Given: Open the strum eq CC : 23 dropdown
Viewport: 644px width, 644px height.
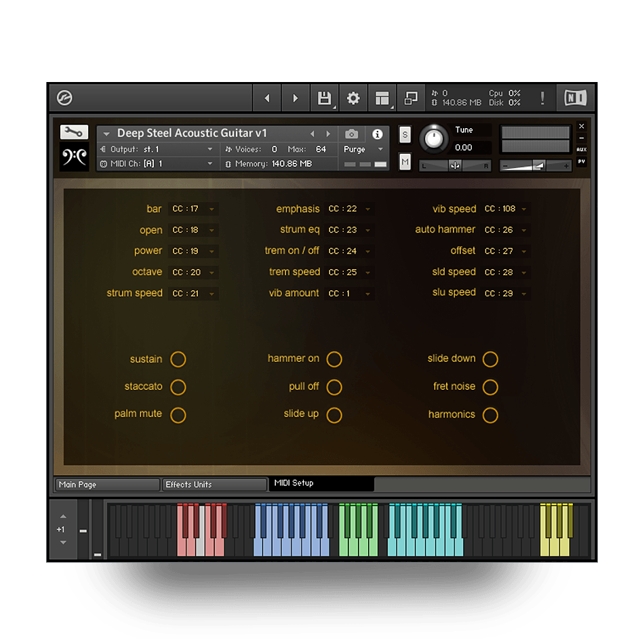Looking at the screenshot, I should [x=349, y=230].
